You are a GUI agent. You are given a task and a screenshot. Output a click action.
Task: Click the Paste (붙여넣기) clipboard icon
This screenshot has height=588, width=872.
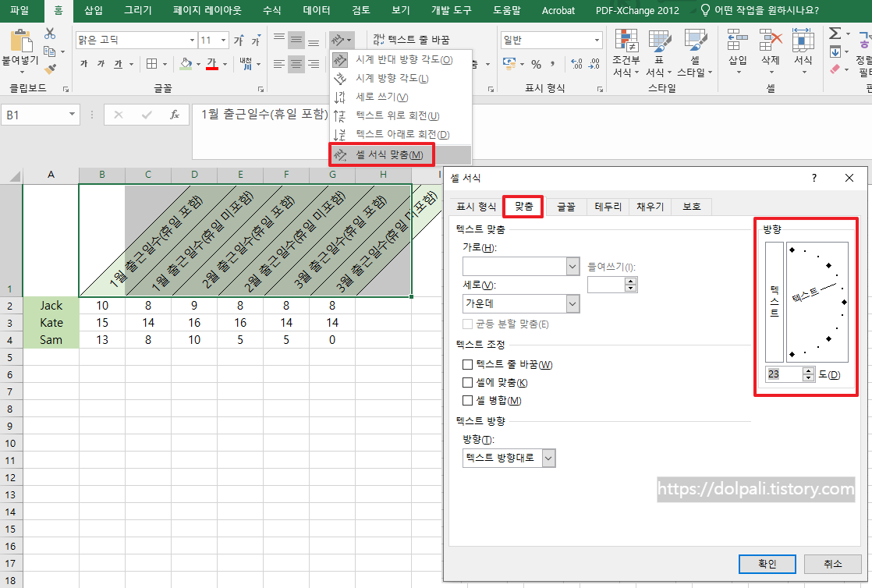20,41
